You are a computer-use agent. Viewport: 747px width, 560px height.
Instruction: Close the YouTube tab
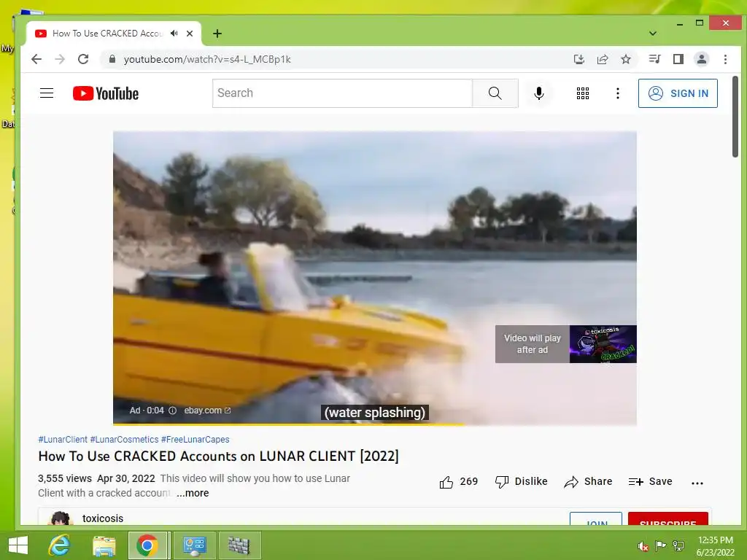click(x=190, y=34)
